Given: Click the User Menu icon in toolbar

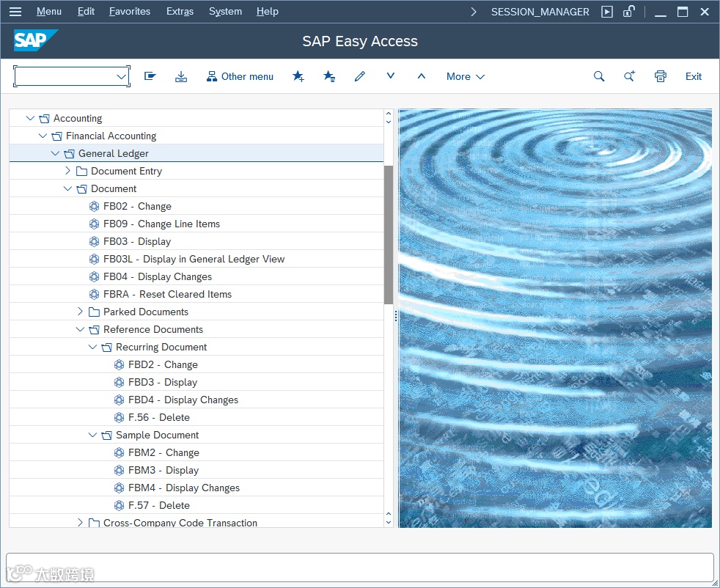Looking at the screenshot, I should [150, 76].
